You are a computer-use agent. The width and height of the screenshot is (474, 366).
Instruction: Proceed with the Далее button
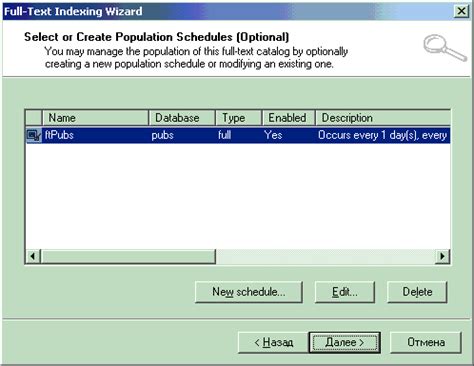pyautogui.click(x=345, y=342)
